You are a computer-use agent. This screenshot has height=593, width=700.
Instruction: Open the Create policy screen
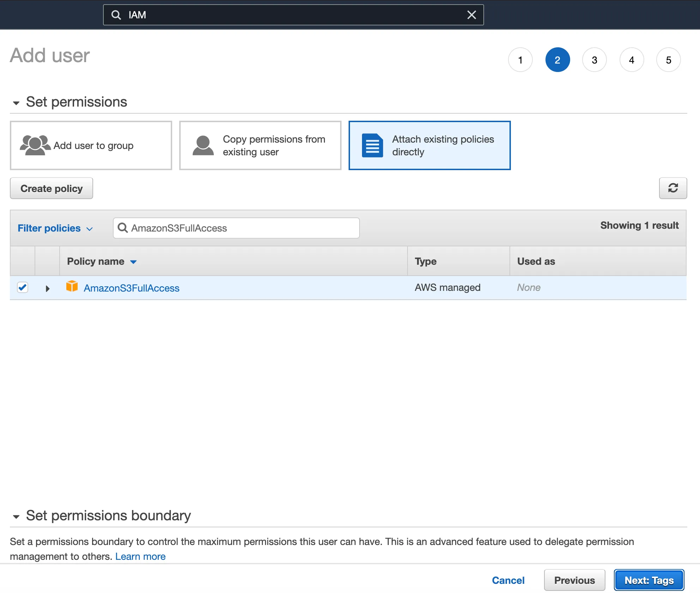[51, 188]
